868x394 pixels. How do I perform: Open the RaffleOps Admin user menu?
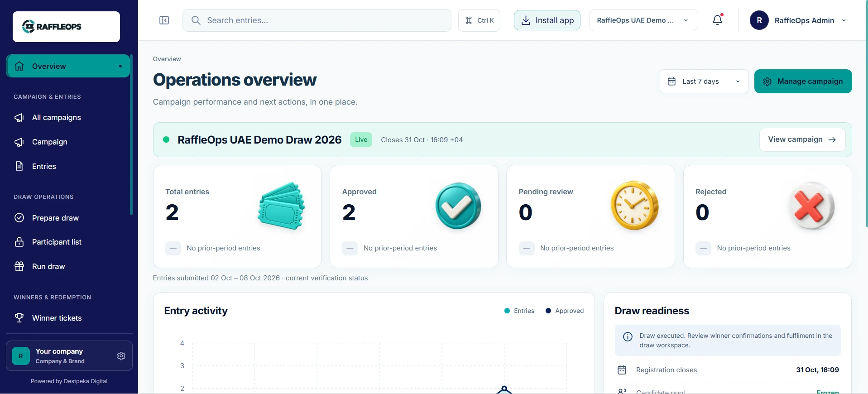point(798,20)
